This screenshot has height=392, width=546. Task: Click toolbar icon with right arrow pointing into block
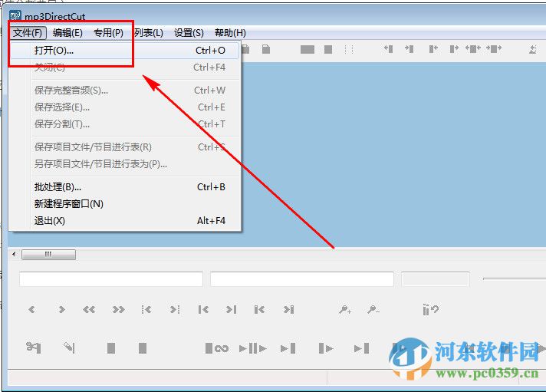(409, 49)
